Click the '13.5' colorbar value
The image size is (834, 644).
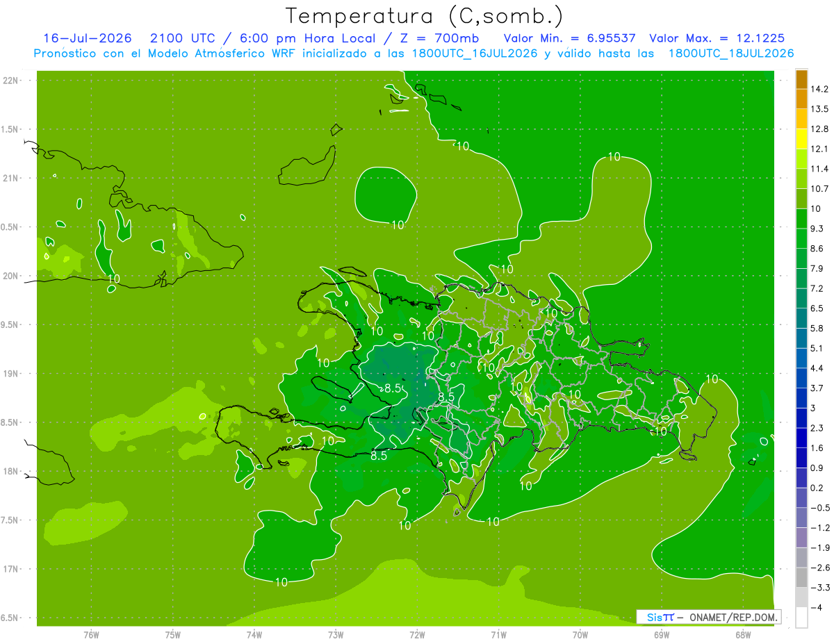[820, 109]
